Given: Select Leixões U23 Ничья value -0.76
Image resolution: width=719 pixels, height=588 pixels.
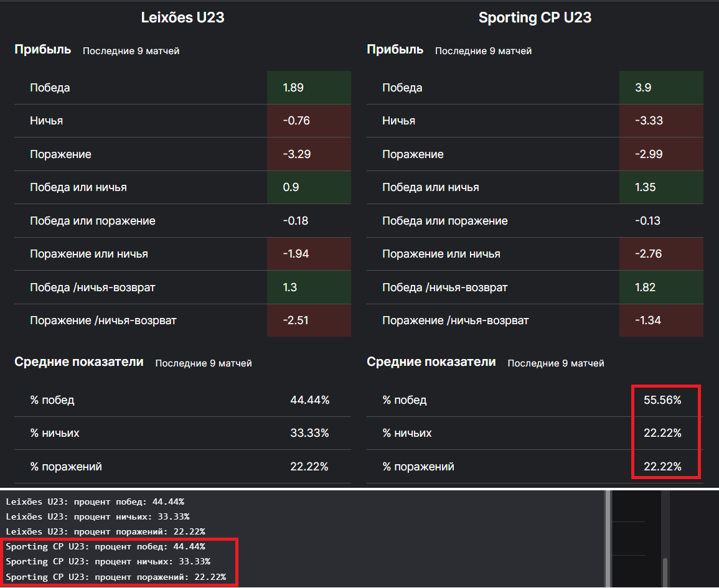Looking at the screenshot, I should point(296,121).
